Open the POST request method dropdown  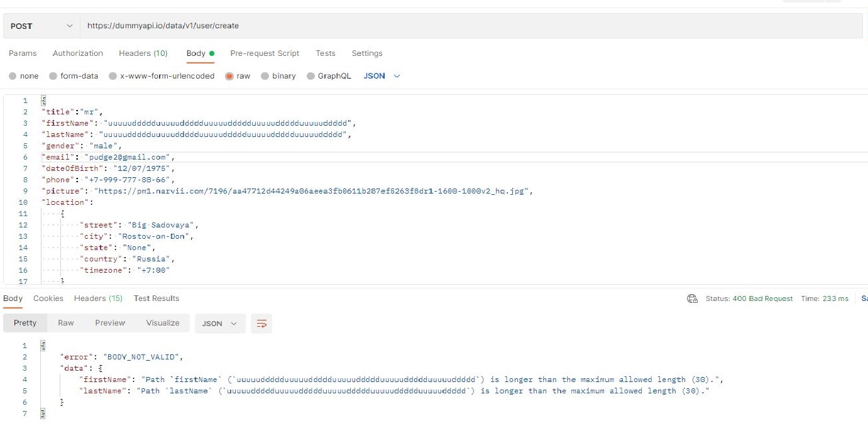click(x=40, y=26)
